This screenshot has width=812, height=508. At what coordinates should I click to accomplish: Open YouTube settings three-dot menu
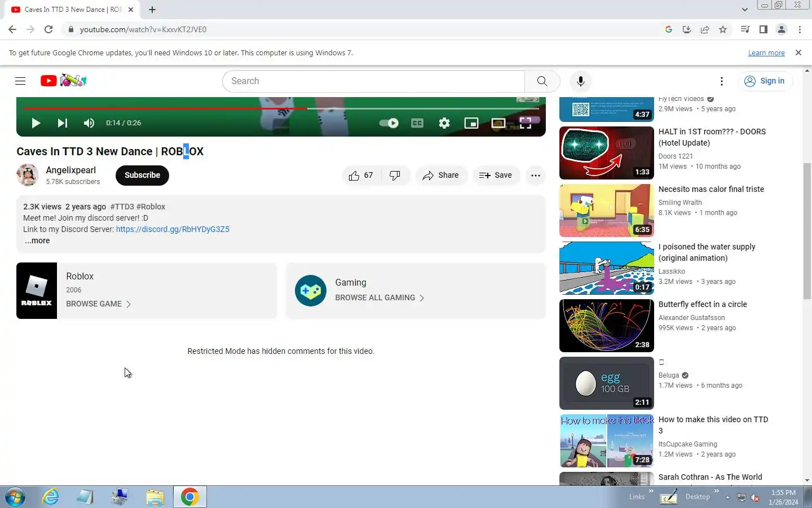(721, 81)
